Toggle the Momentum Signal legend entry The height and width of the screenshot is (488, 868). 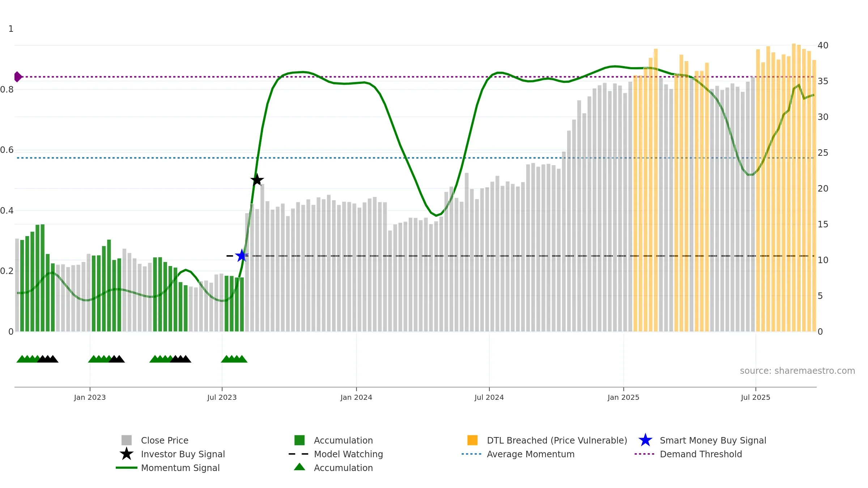tap(180, 468)
